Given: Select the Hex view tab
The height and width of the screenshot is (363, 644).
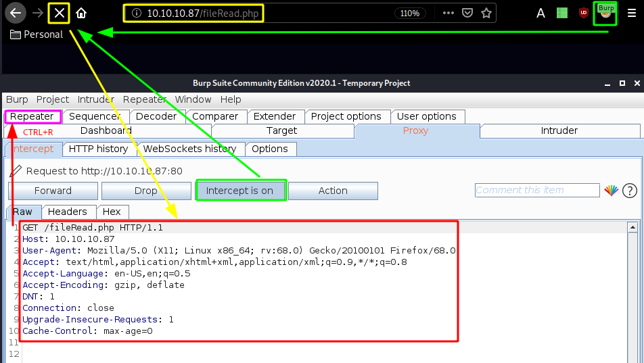Looking at the screenshot, I should pyautogui.click(x=112, y=212).
